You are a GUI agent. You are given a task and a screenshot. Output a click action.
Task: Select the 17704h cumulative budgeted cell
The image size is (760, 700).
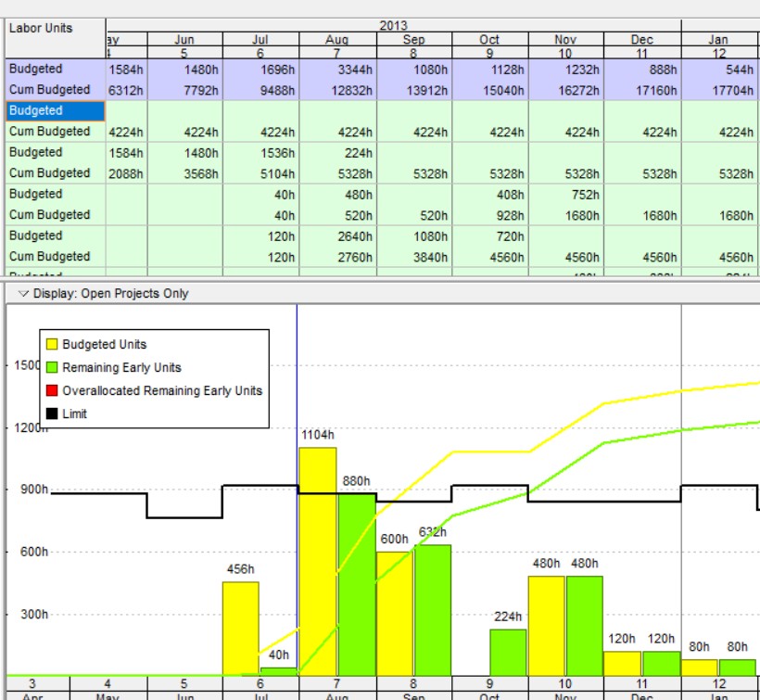(718, 90)
